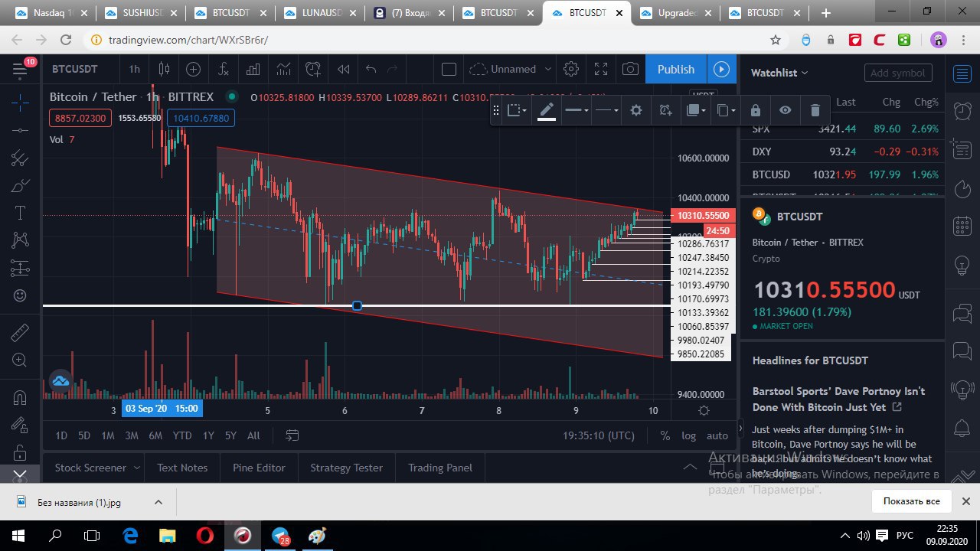Viewport: 980px width, 551px height.
Task: Click the Publish button
Action: pos(676,69)
